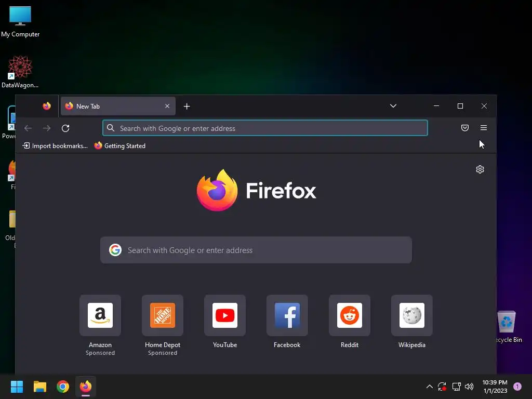Close the Firefox window

[484, 106]
